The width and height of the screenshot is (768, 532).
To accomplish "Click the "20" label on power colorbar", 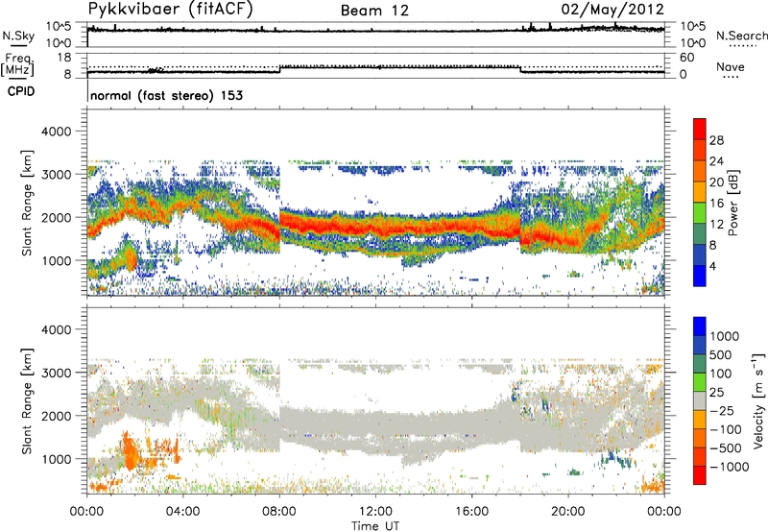I will [x=716, y=182].
